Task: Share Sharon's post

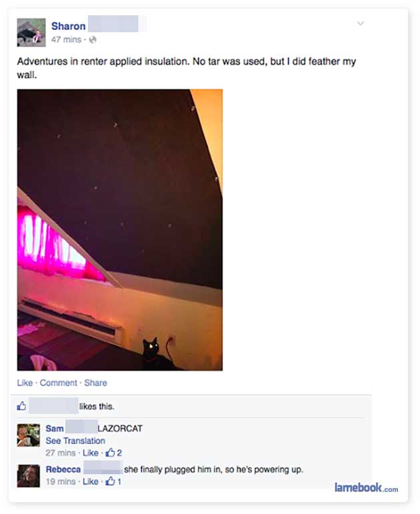Action: point(95,383)
